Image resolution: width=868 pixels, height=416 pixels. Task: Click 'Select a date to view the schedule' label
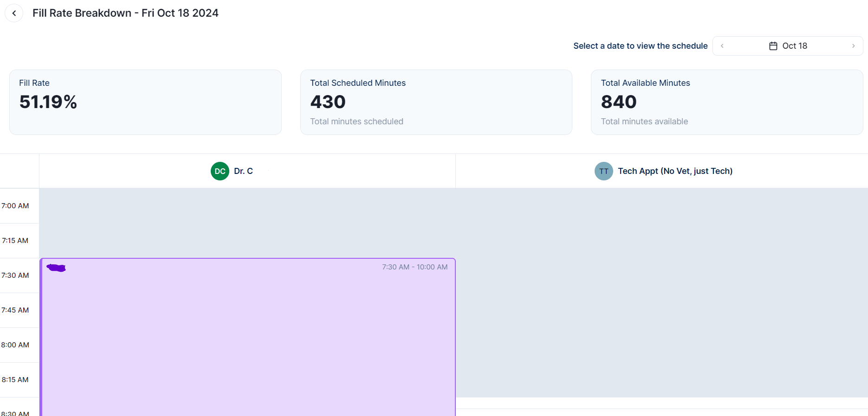click(641, 46)
